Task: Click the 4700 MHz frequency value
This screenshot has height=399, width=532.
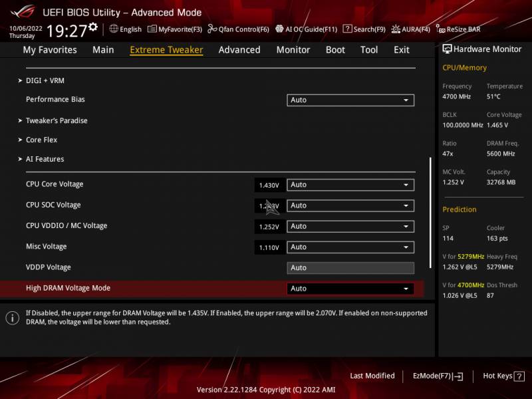Action: click(456, 96)
